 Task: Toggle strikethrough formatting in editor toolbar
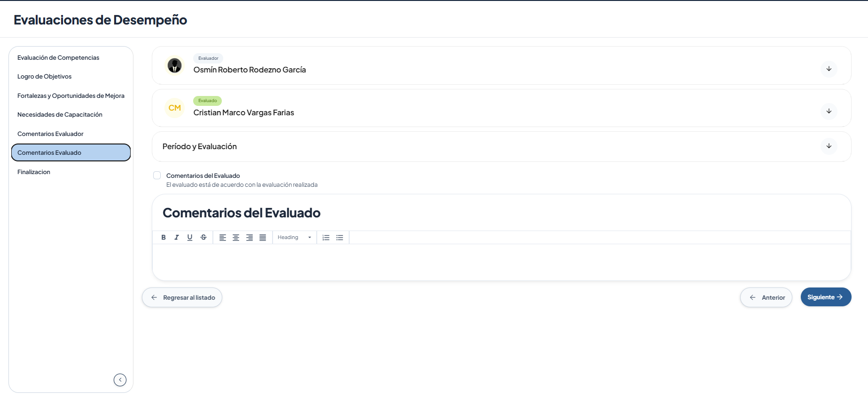coord(203,238)
